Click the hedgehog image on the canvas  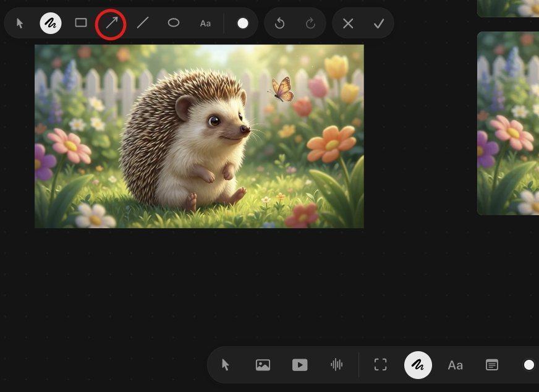[199, 136]
